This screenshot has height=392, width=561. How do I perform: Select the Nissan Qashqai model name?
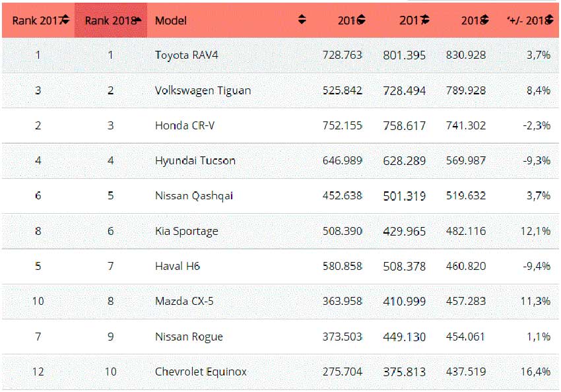click(x=194, y=196)
